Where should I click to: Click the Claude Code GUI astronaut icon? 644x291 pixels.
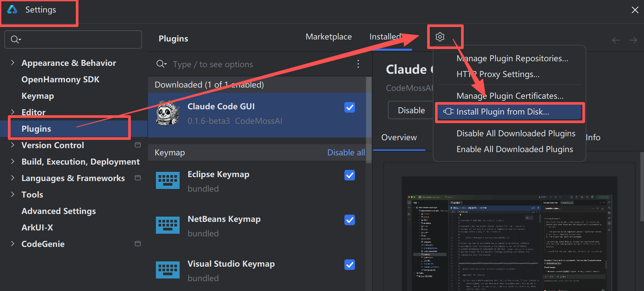[168, 113]
